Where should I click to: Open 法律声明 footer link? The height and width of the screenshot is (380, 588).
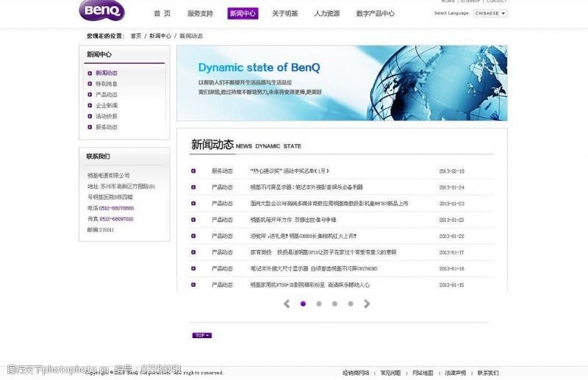(455, 373)
